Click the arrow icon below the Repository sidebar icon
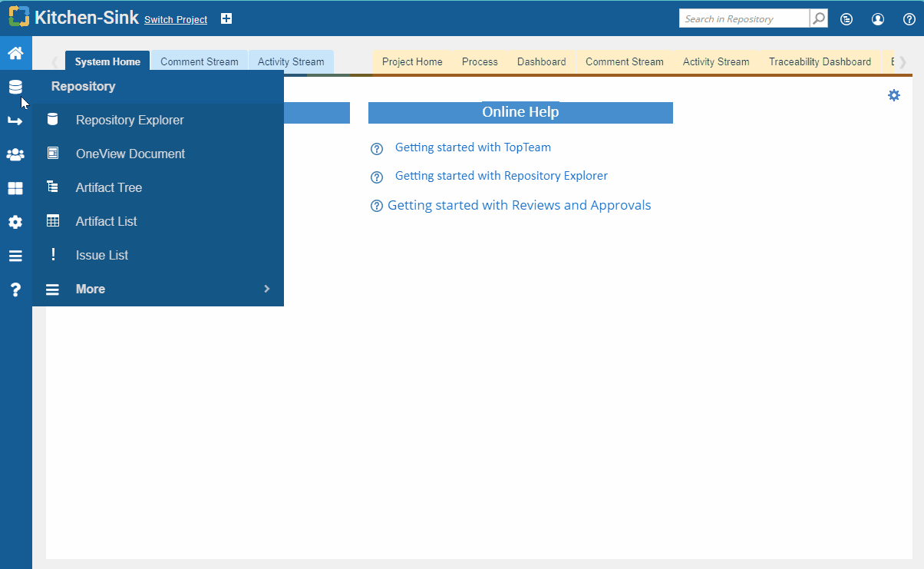Screen dimensions: 924x569 click(15, 121)
